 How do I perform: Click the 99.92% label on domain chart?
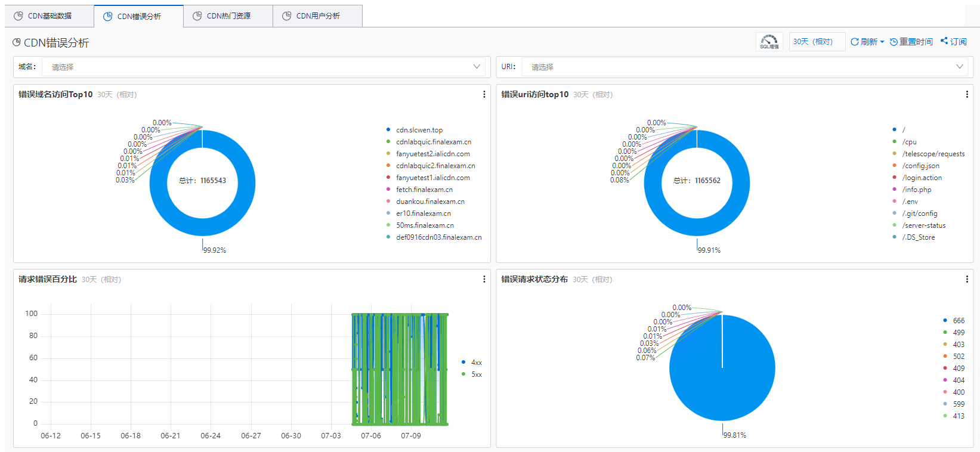click(215, 250)
